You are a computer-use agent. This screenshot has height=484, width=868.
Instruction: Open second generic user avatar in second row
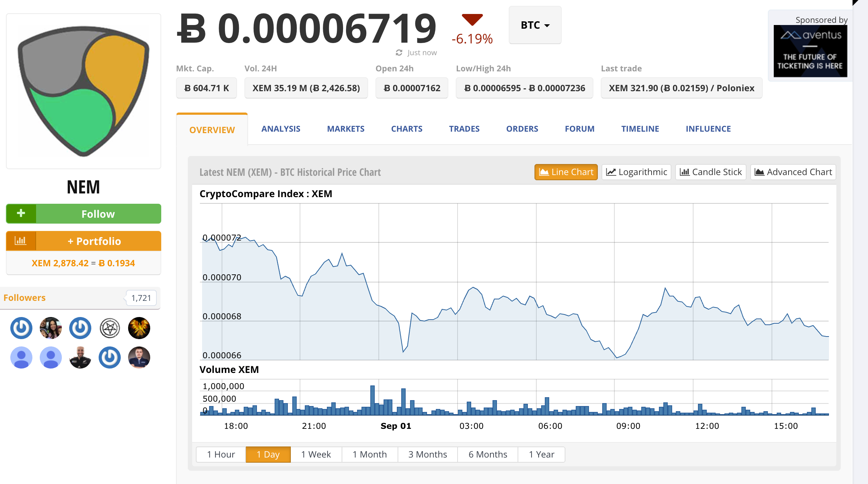(51, 357)
